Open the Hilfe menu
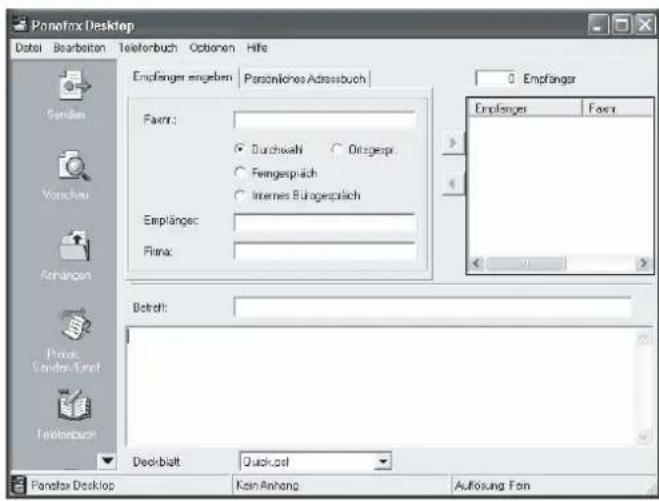Image resolution: width=659 pixels, height=501 pixels. coord(257,48)
